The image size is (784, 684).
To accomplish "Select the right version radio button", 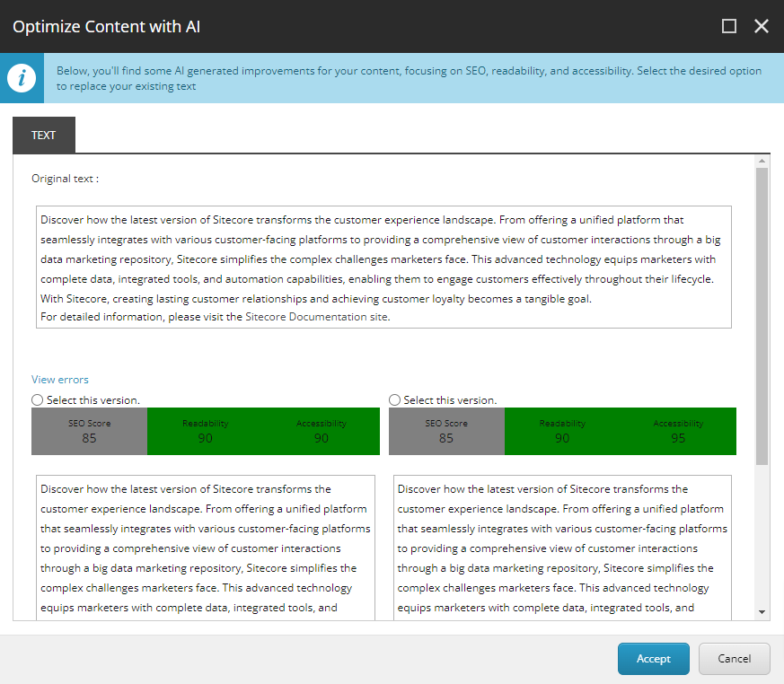I will coord(394,400).
